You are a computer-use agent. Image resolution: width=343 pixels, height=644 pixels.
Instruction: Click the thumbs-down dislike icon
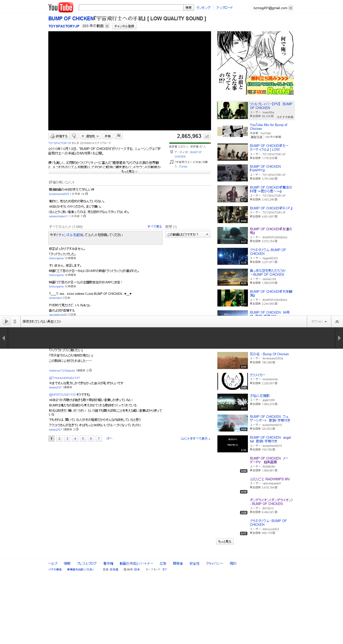click(x=74, y=136)
